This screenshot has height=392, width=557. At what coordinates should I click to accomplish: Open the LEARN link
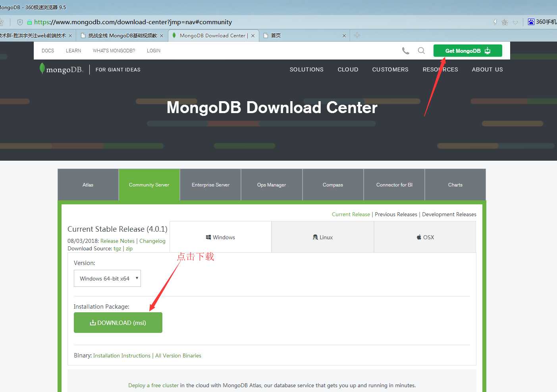pyautogui.click(x=73, y=51)
